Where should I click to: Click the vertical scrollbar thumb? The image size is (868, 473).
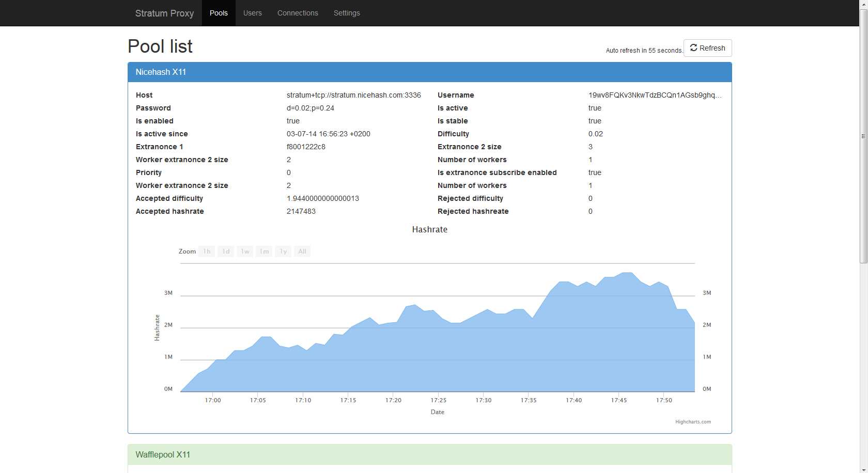tap(863, 136)
